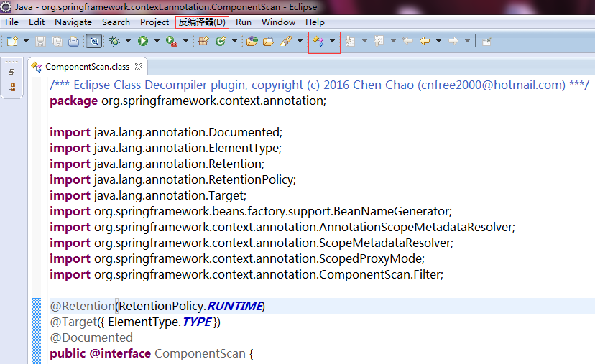This screenshot has height=364, width=595.
Task: Expand the Next Annotation dropdown arrow
Action: pyautogui.click(x=364, y=41)
